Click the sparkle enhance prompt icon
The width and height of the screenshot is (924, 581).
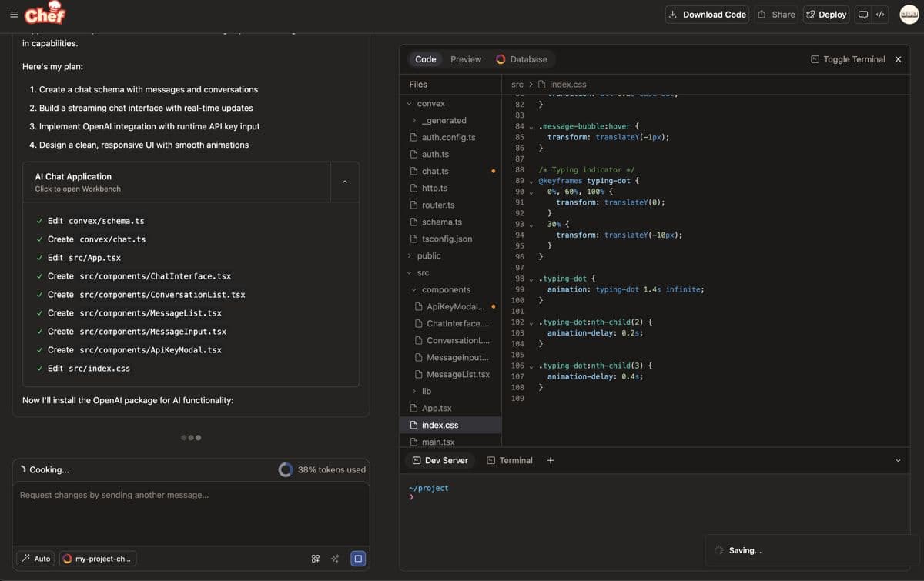335,559
